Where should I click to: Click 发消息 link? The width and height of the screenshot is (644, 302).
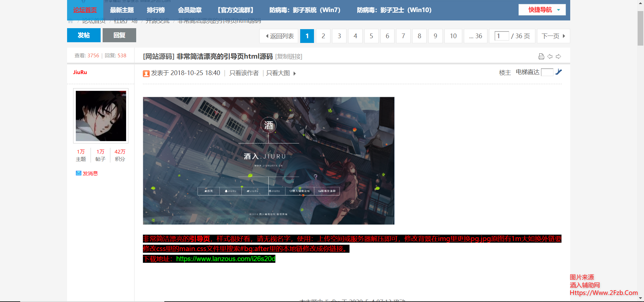[90, 173]
